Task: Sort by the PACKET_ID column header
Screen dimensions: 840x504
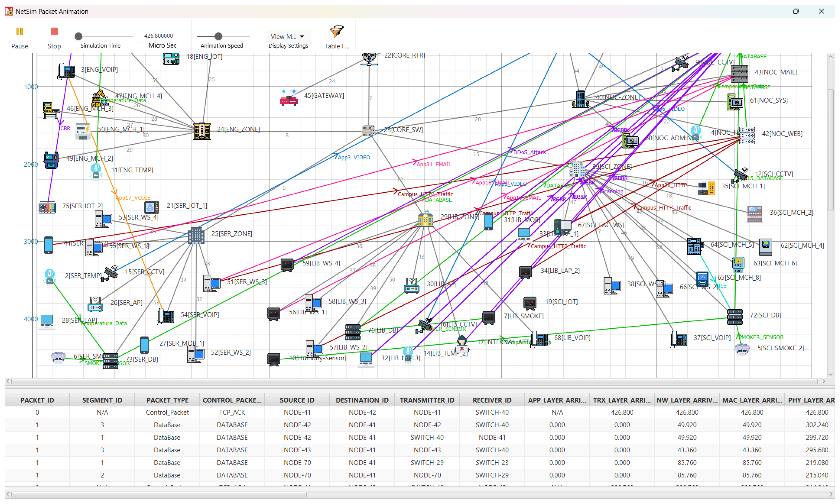Action: [x=37, y=400]
